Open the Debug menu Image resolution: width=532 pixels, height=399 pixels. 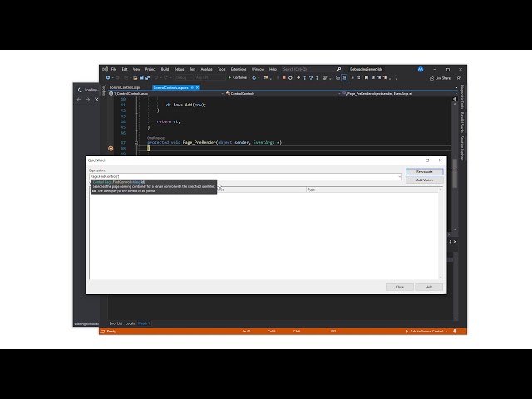[x=178, y=69]
